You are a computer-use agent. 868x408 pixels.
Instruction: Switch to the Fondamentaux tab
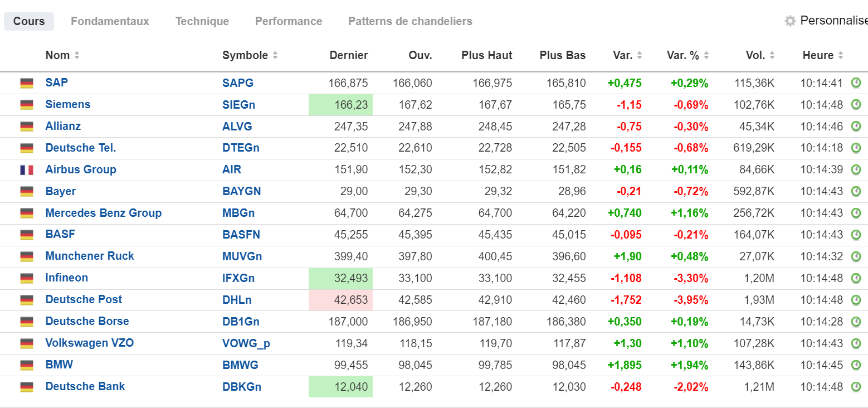[x=110, y=21]
